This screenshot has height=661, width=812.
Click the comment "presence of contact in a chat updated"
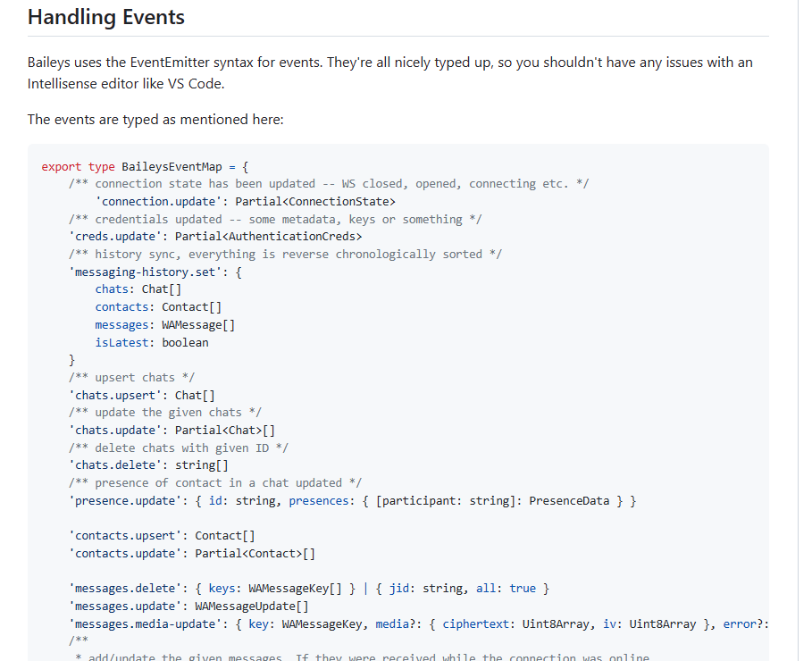pos(215,483)
